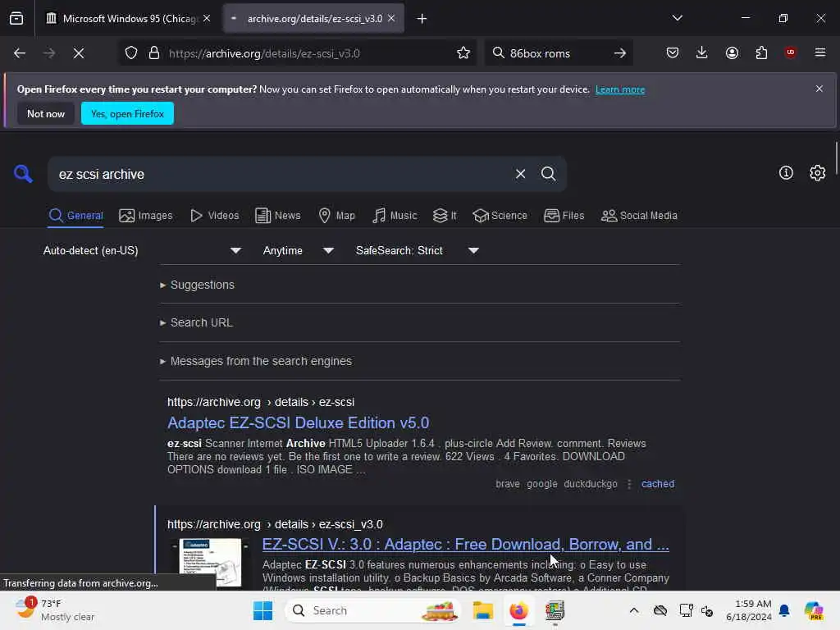Viewport: 840px width, 630px height.
Task: Click Firefox icon in taskbar
Action: (518, 610)
